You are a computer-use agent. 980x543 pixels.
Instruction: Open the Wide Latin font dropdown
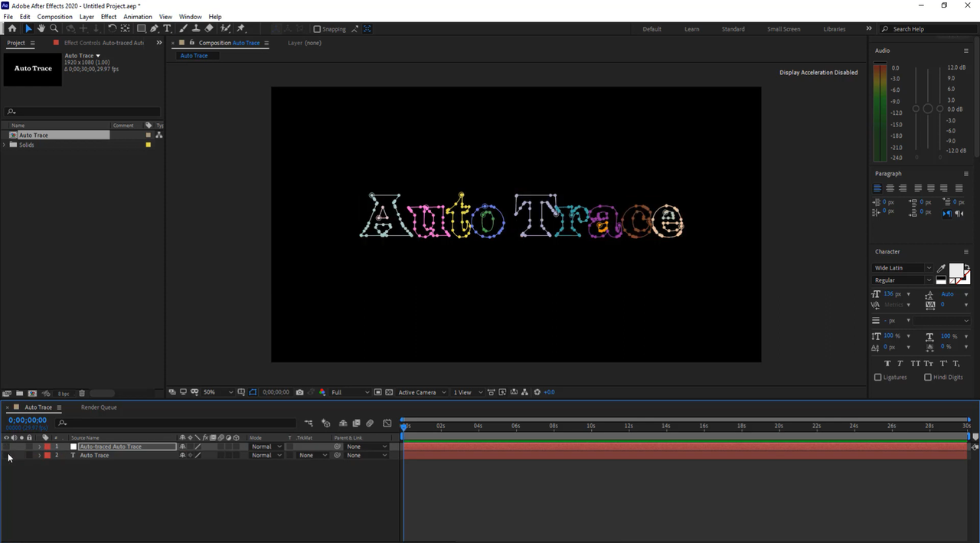[903, 268]
